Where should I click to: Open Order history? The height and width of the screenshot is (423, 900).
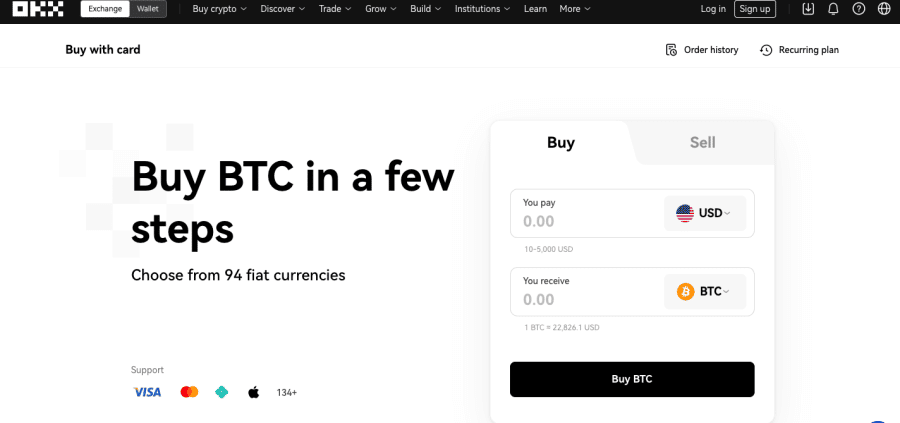coord(702,50)
